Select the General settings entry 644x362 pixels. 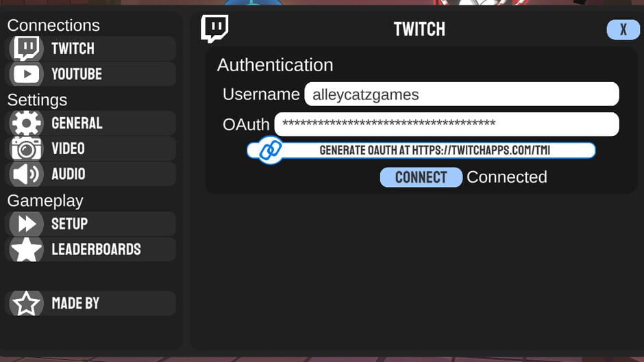point(90,123)
